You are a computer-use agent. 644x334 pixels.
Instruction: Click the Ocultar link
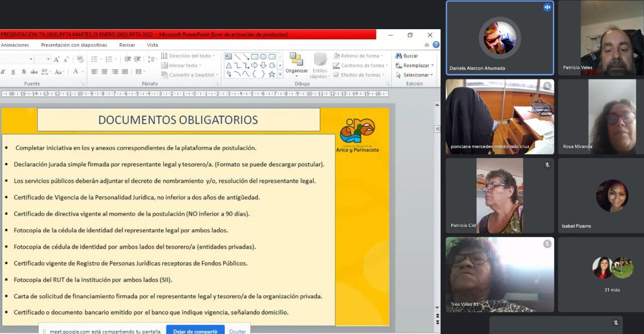pos(237,331)
